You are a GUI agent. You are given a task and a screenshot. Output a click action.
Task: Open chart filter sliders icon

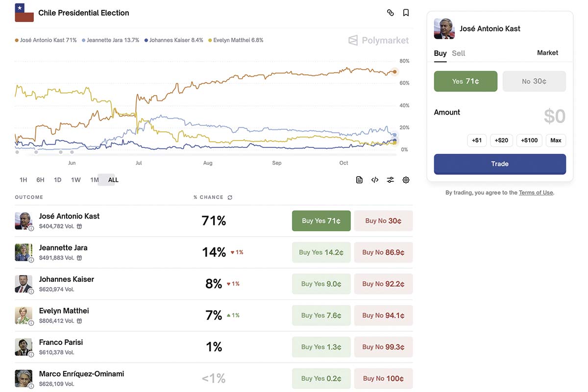tap(391, 180)
